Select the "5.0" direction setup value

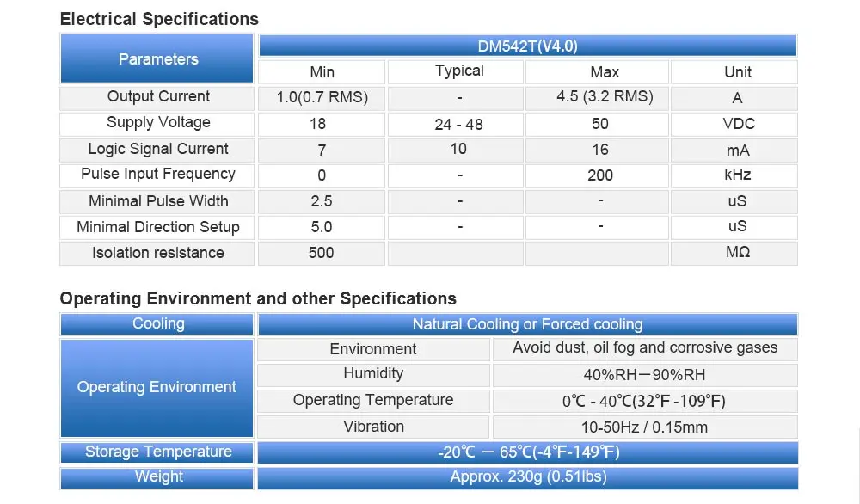tap(322, 227)
